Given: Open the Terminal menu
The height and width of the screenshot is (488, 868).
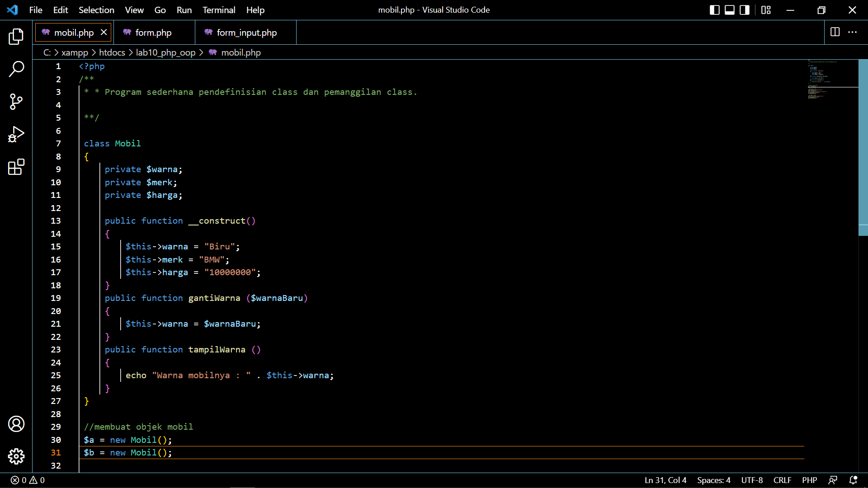Looking at the screenshot, I should 219,9.
